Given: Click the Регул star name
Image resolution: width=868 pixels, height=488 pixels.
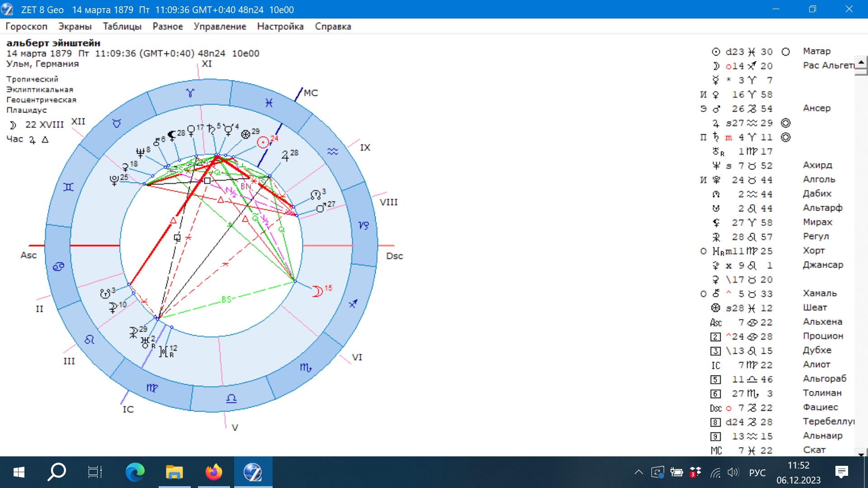Looking at the screenshot, I should 816,236.
